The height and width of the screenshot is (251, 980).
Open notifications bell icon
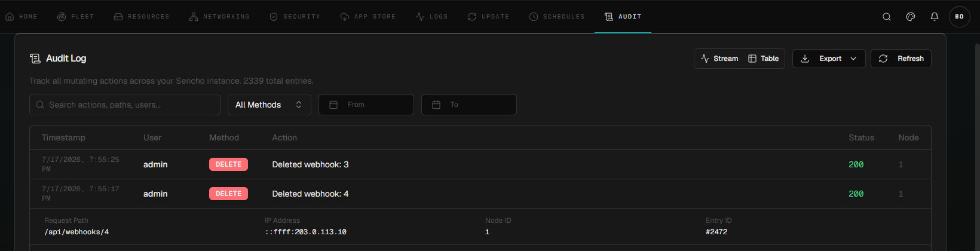935,17
